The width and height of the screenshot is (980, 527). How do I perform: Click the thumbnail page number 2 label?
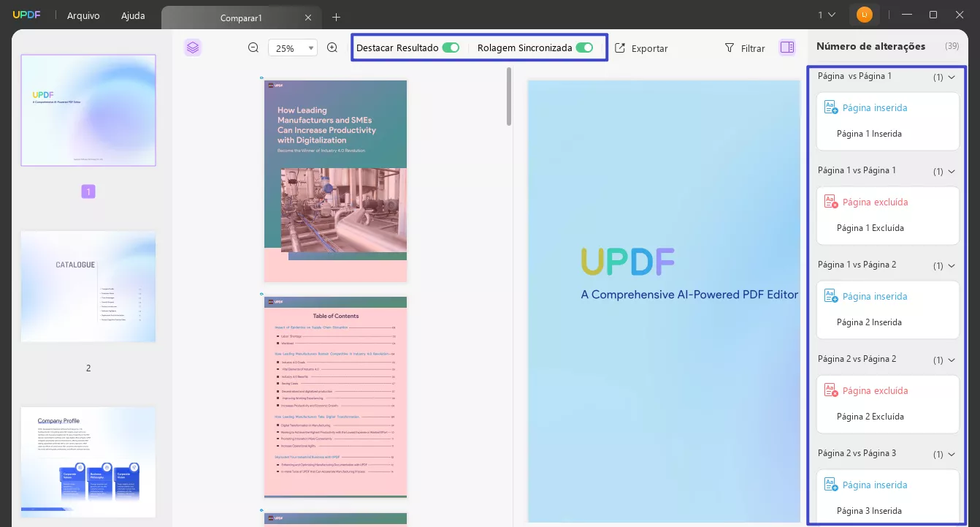tap(88, 368)
